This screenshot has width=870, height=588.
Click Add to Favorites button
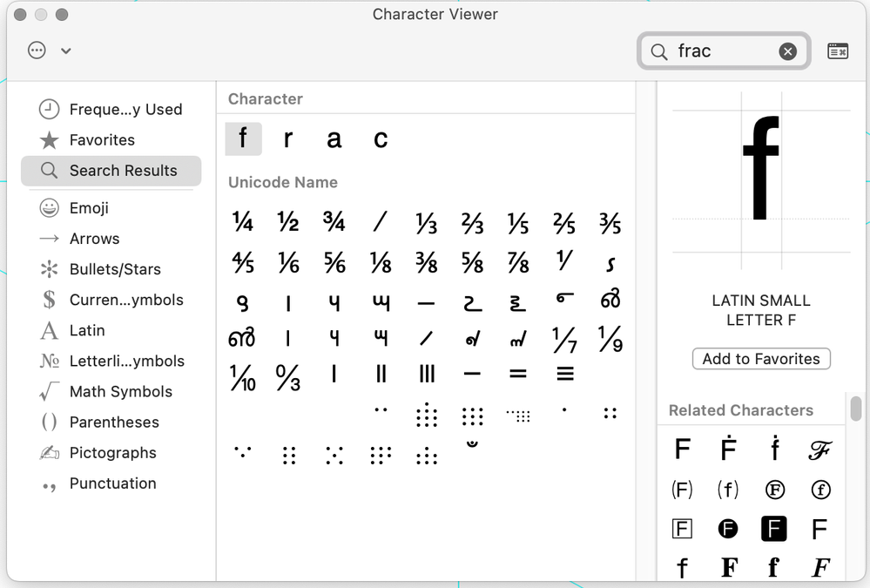(761, 359)
